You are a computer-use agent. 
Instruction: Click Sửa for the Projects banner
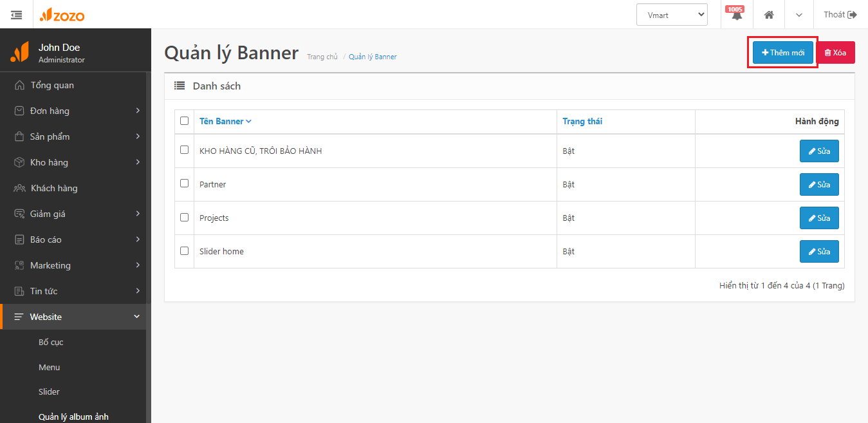coord(819,218)
